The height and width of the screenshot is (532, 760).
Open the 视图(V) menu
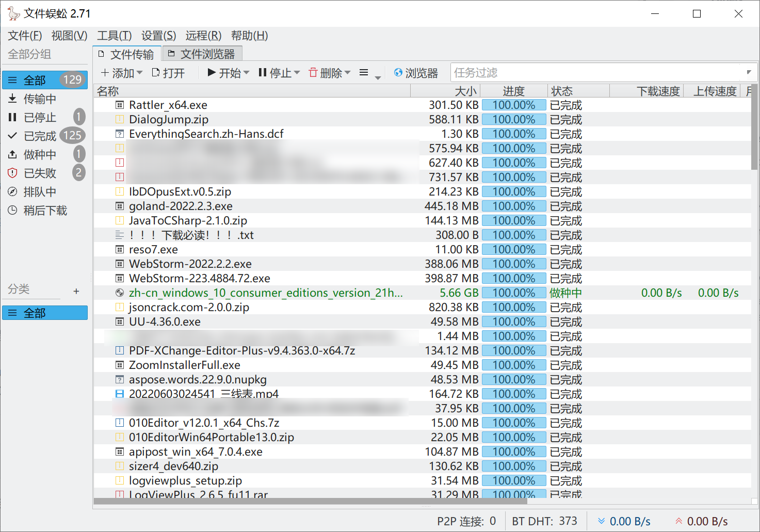(x=69, y=36)
